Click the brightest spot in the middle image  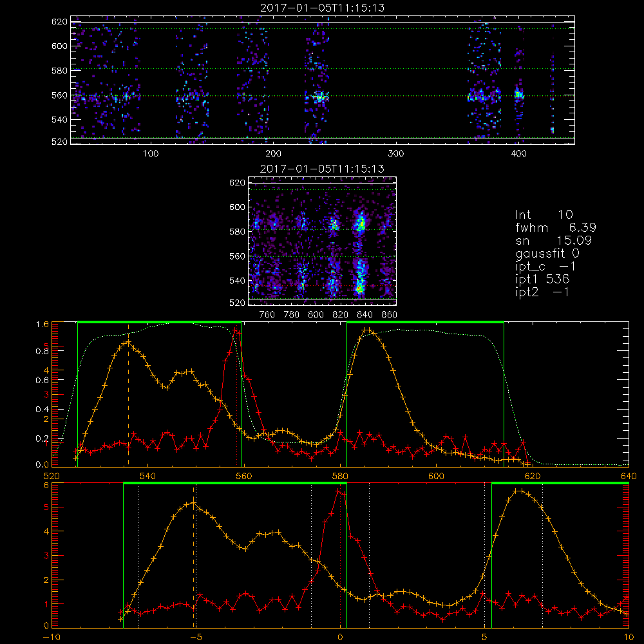pos(360,289)
